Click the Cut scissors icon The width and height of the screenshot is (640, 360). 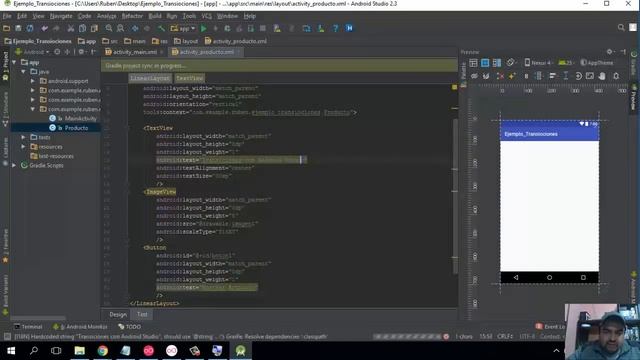click(x=71, y=28)
